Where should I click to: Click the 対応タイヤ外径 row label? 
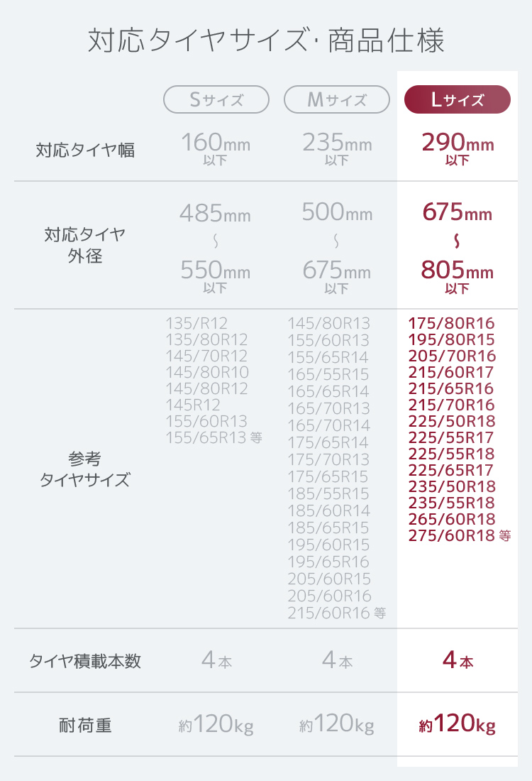(85, 245)
